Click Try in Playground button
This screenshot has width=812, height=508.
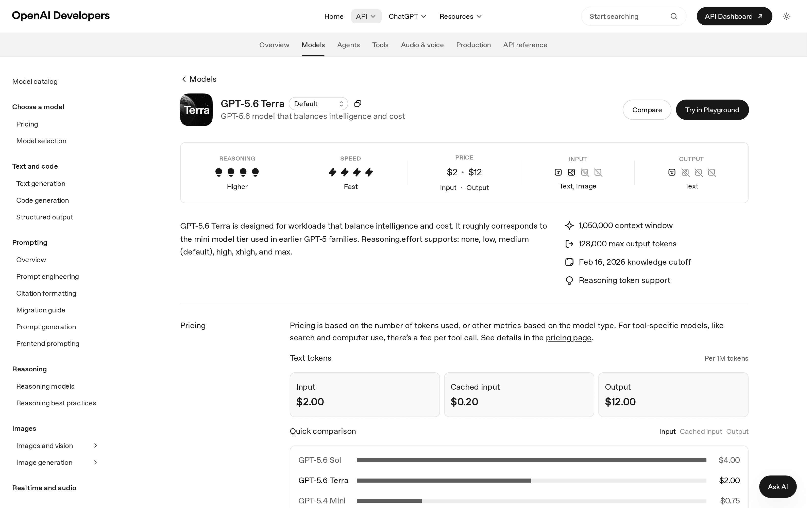pos(712,109)
